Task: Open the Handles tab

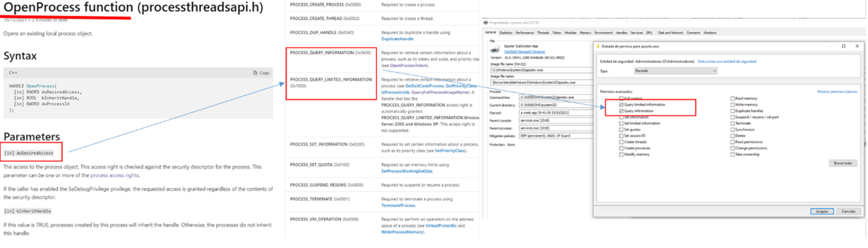Action: point(621,33)
